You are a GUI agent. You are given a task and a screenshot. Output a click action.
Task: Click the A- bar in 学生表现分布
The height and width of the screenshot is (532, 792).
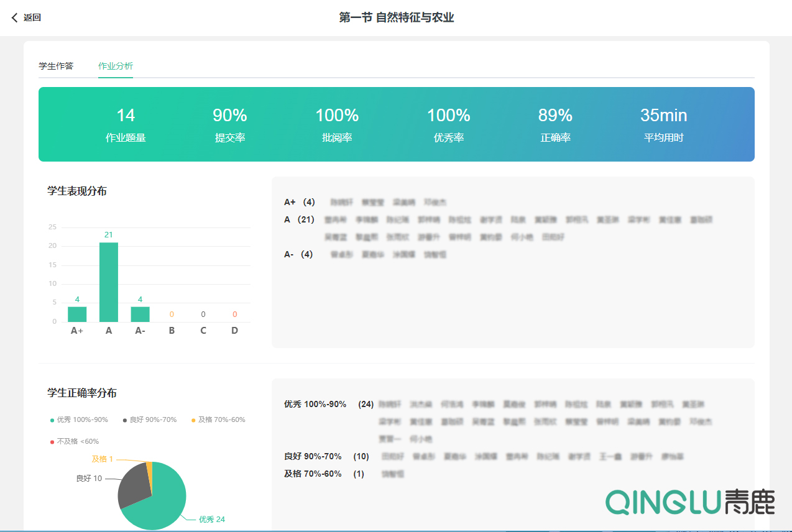[140, 314]
